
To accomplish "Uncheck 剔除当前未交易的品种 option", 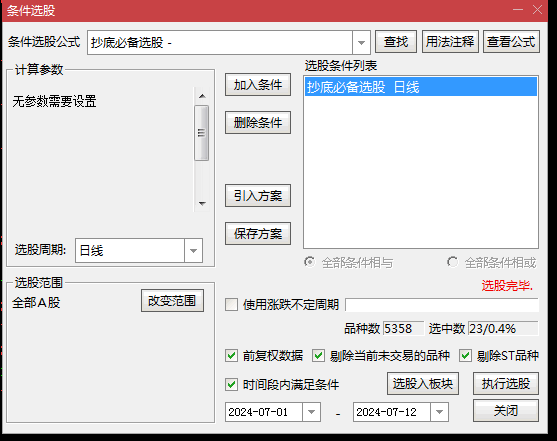I will pyautogui.click(x=318, y=355).
